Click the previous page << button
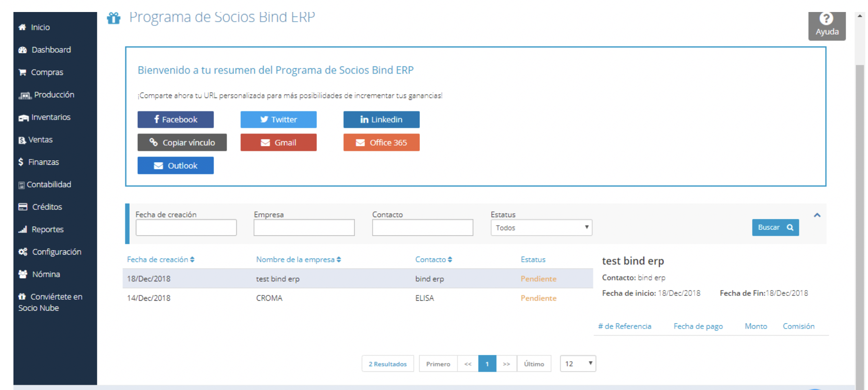Viewport: 868px width, 390px height. pos(468,364)
